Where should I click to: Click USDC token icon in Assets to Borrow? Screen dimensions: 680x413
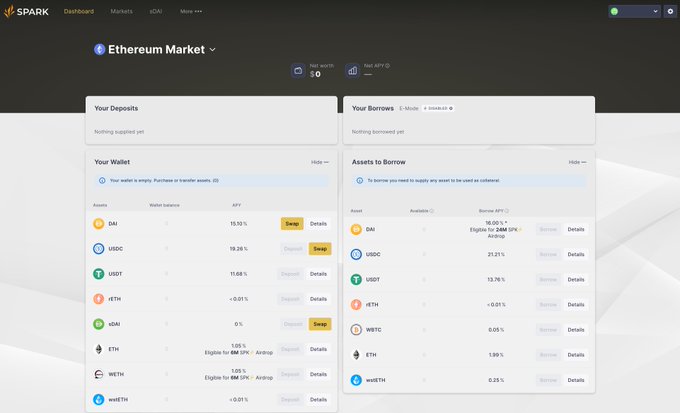(x=356, y=254)
